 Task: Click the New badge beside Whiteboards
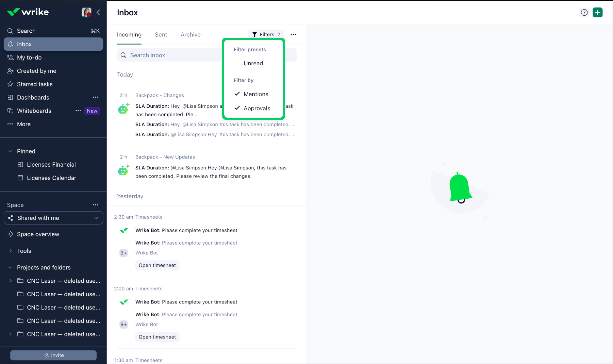92,111
